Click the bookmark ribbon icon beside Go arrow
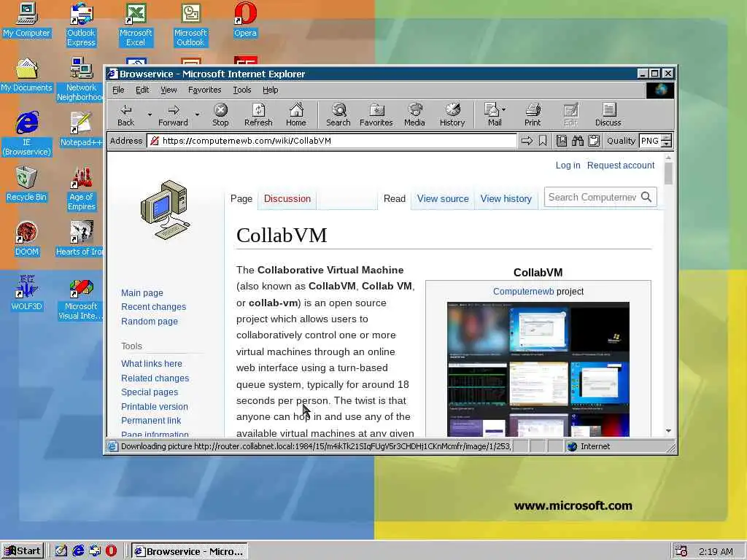747x560 pixels. pos(543,141)
